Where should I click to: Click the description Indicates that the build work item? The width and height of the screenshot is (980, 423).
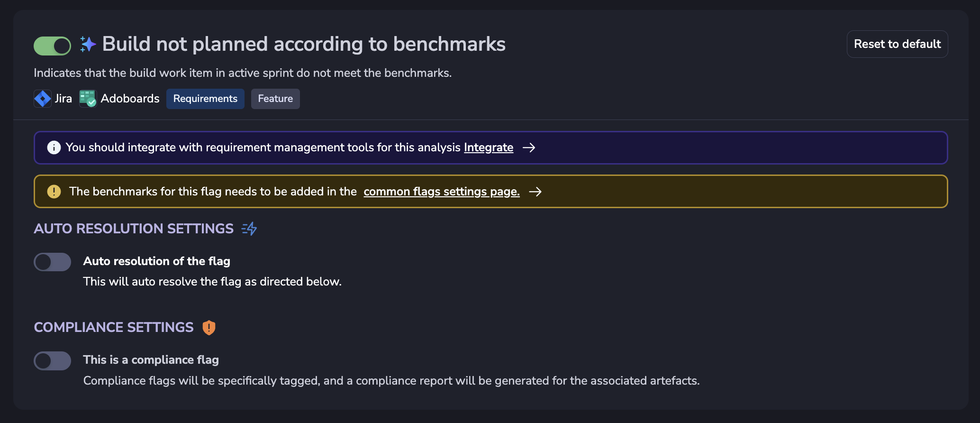pyautogui.click(x=243, y=73)
